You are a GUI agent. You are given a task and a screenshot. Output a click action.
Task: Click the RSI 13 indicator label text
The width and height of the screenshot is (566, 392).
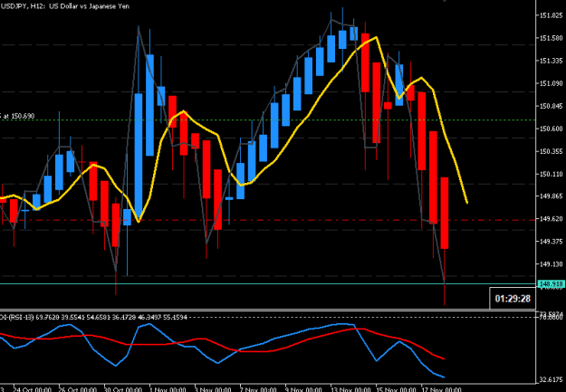(x=17, y=317)
